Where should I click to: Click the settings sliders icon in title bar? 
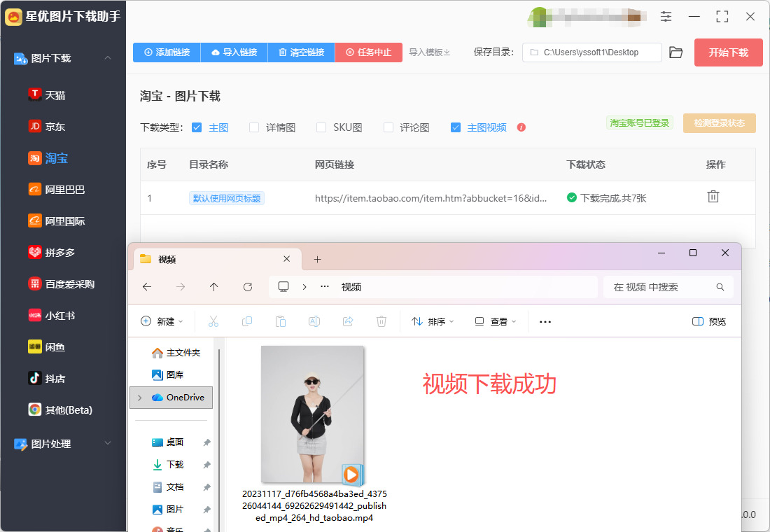click(666, 17)
